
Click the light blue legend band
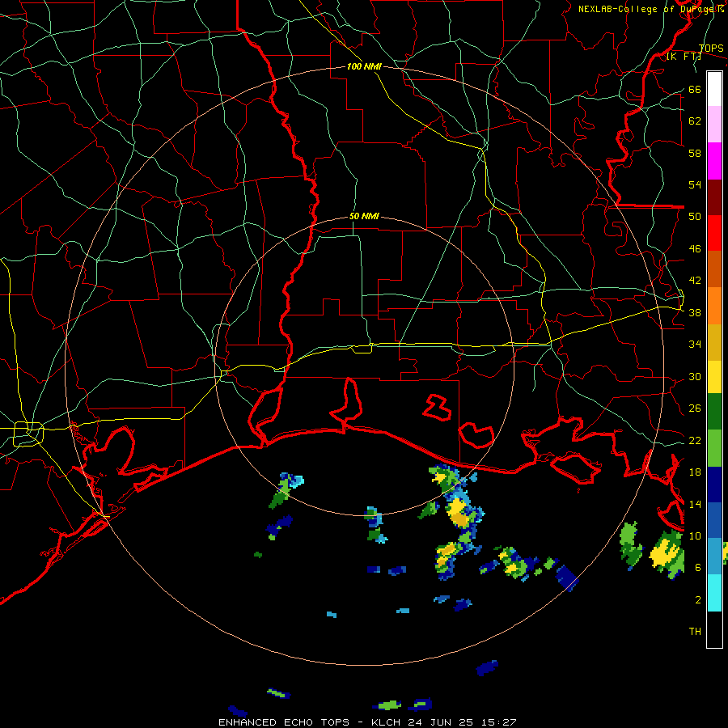(x=714, y=557)
